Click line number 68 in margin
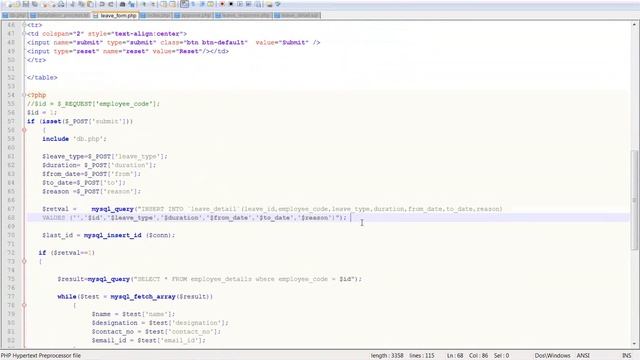 click(11, 218)
